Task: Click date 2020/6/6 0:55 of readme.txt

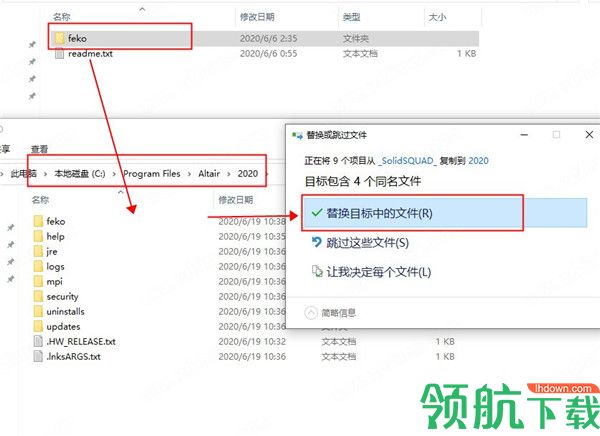Action: tap(268, 54)
